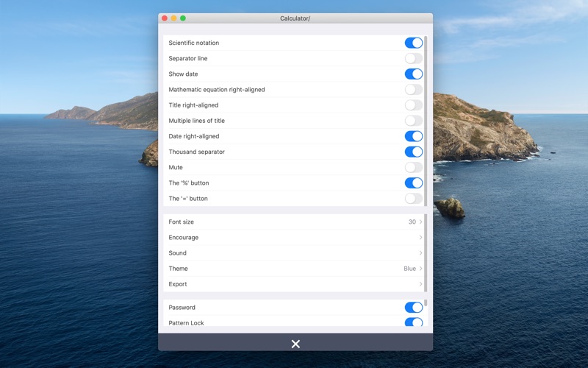Disable the '%' button switch
This screenshot has width=588, height=368.
coord(414,183)
